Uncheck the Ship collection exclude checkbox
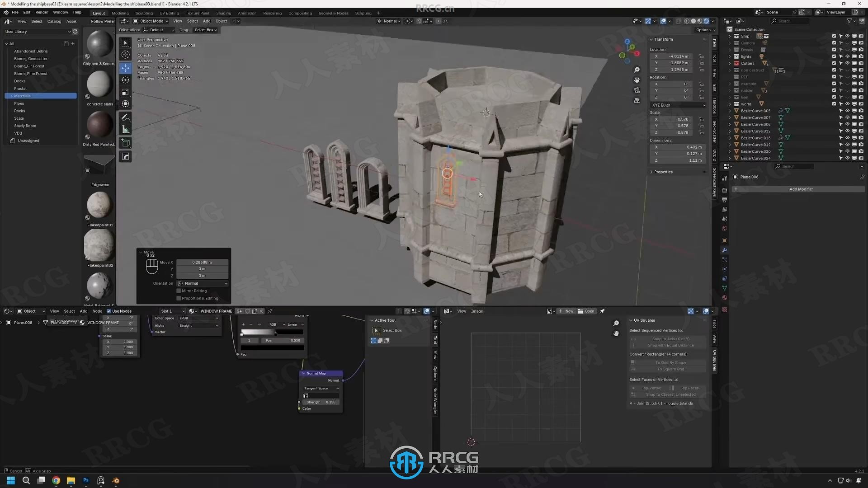 834,36
